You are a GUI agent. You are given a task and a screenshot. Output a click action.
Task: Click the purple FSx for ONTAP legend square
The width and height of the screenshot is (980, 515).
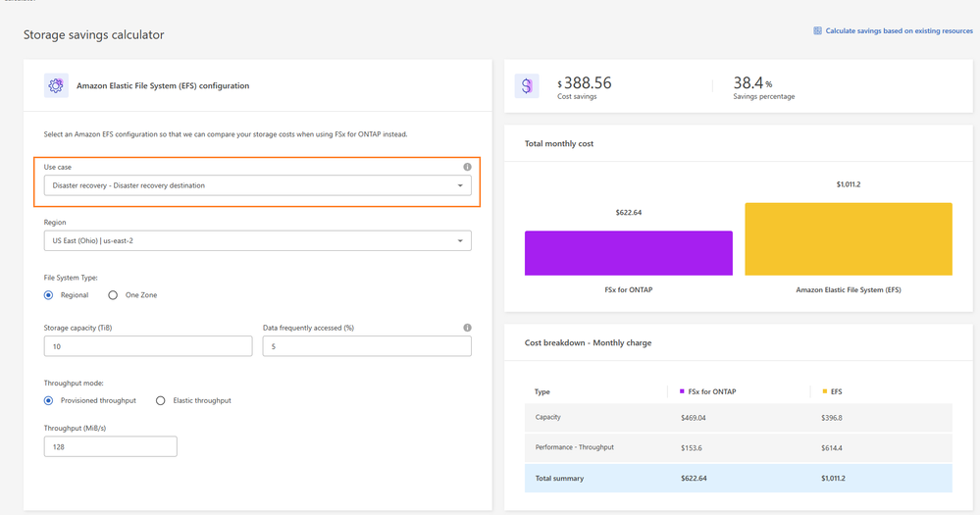click(682, 391)
